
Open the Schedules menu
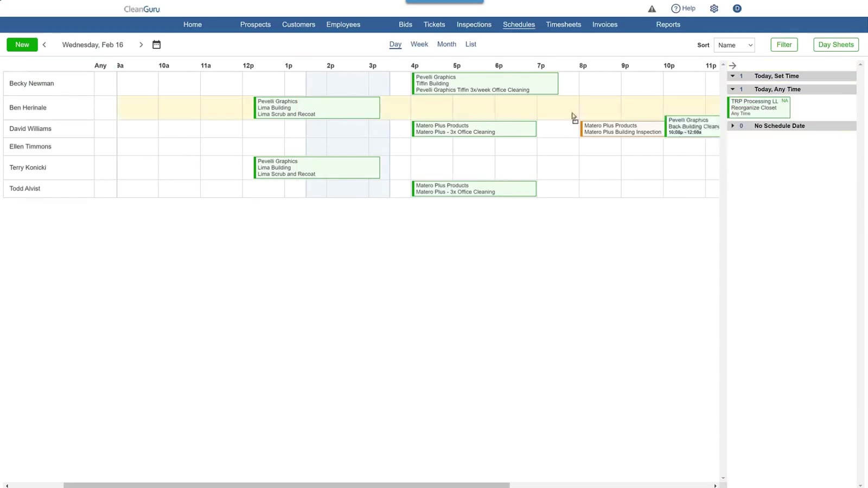(x=519, y=24)
